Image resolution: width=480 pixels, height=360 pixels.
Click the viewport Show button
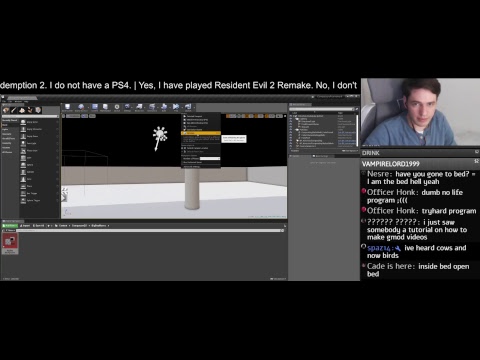point(93,116)
